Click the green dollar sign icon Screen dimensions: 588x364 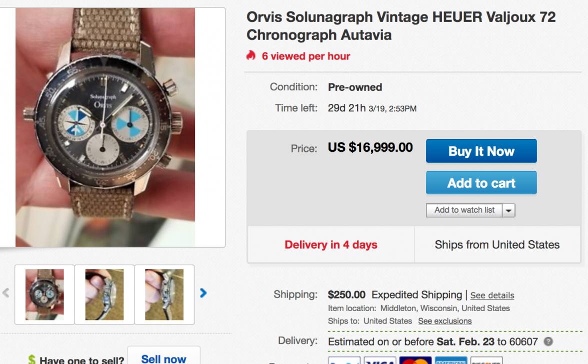pyautogui.click(x=32, y=360)
